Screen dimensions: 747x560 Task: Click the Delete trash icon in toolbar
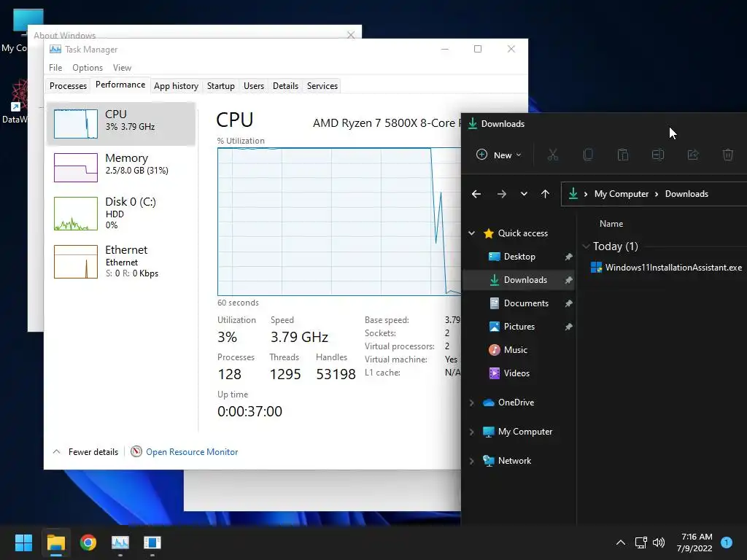click(728, 155)
